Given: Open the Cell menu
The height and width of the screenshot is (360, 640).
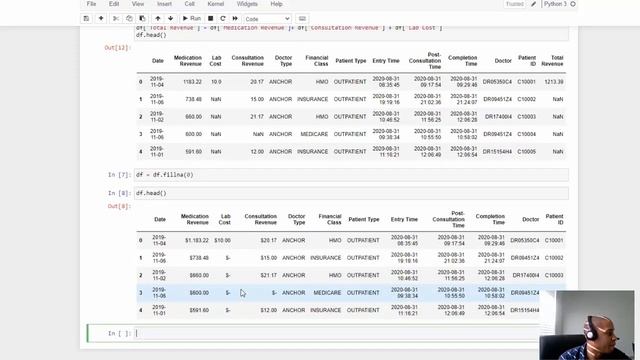Looking at the screenshot, I should [189, 4].
